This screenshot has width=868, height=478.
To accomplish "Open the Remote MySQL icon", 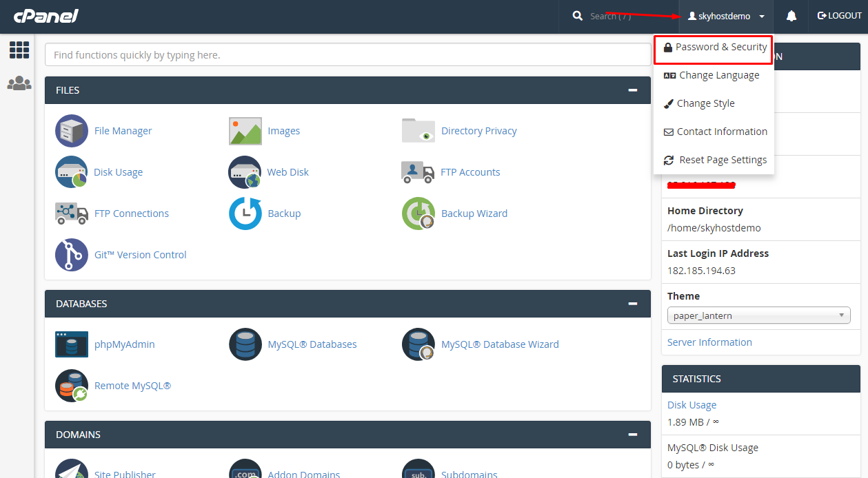I will coord(72,386).
